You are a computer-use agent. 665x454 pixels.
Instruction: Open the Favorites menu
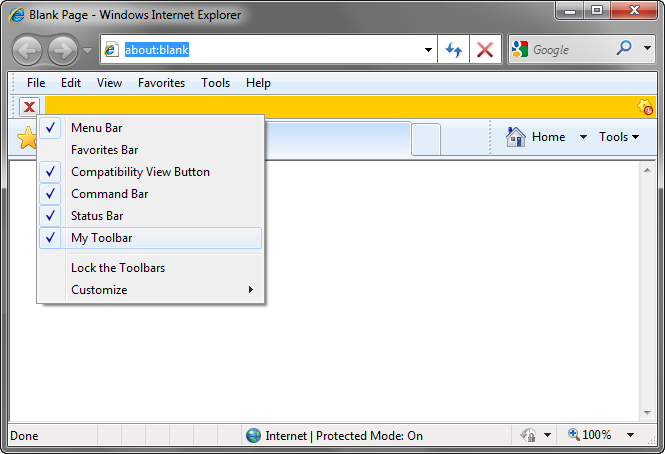click(x=161, y=83)
